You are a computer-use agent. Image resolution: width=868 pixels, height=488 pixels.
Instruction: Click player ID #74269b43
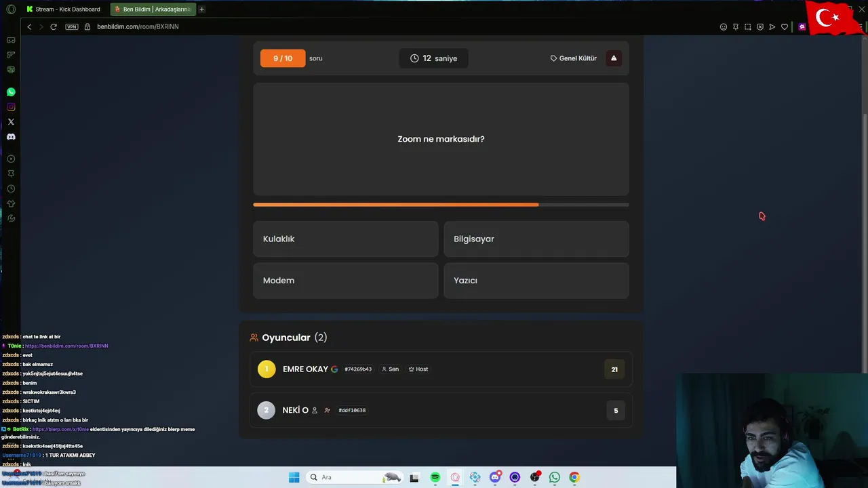(x=358, y=369)
